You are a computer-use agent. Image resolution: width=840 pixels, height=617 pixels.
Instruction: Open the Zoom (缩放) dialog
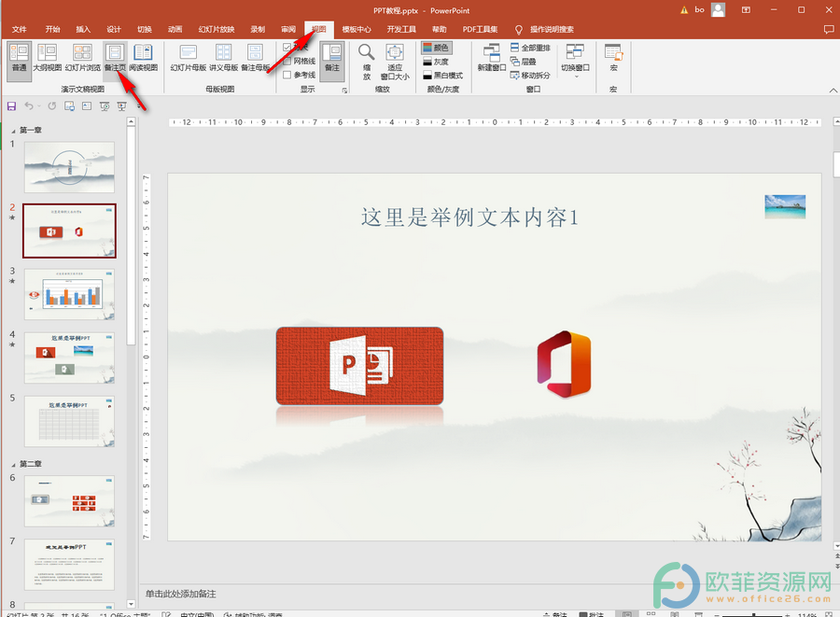pos(367,62)
